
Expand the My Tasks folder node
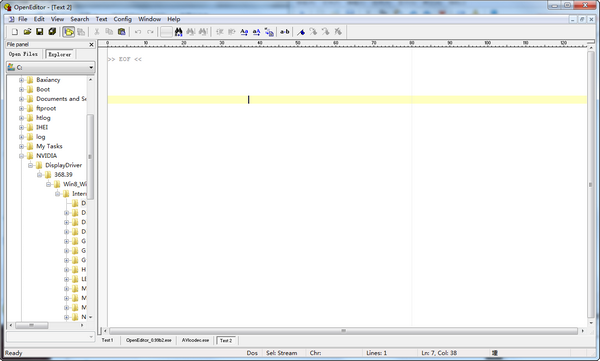[21, 146]
